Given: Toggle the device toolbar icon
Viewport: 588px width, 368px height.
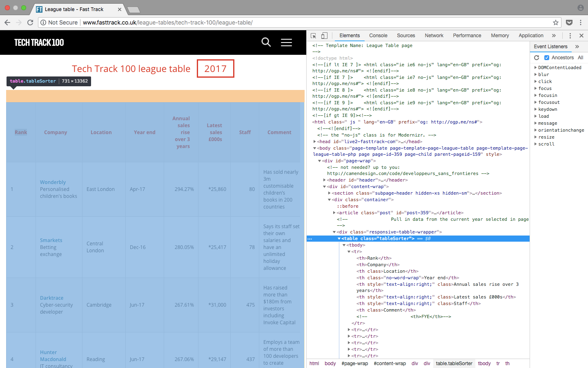Looking at the screenshot, I should 324,36.
